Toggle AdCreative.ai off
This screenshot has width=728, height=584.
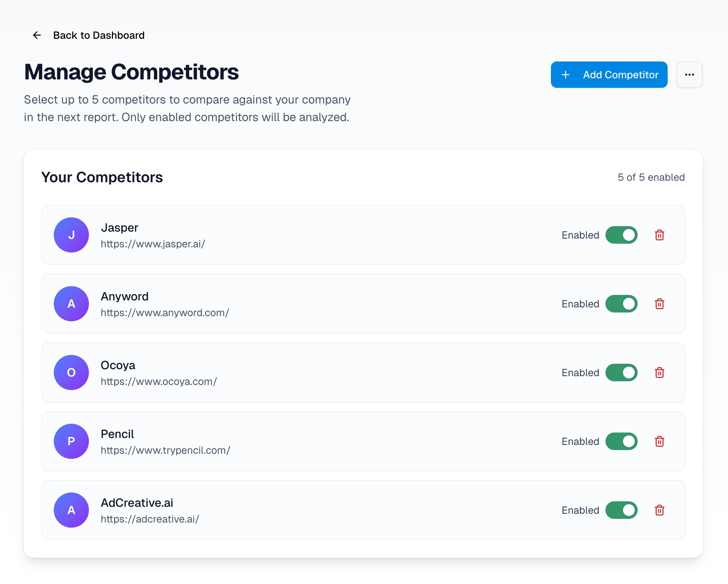tap(622, 510)
